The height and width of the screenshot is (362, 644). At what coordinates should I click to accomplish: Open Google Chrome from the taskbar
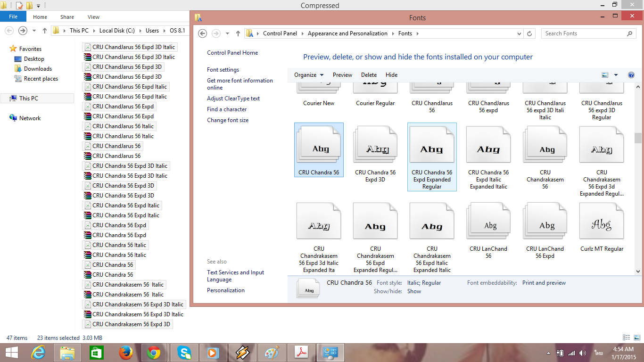[x=154, y=352]
